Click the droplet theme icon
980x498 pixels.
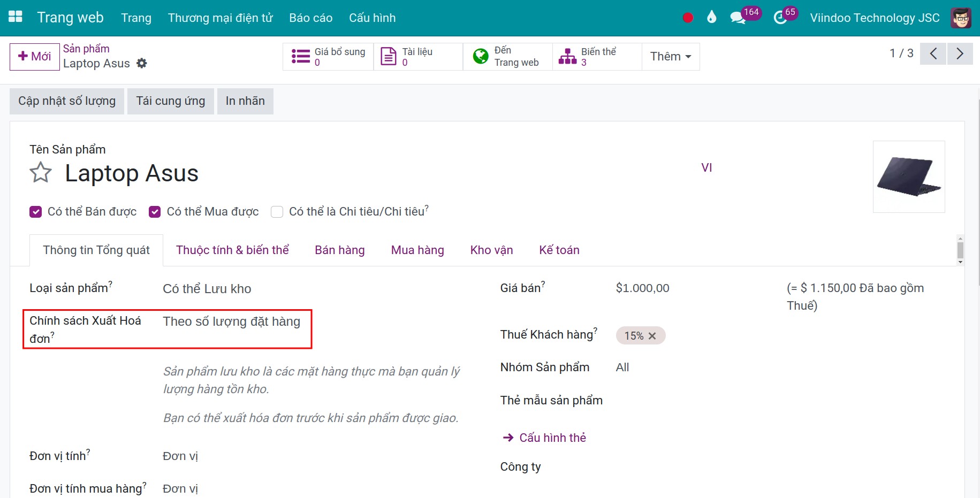pos(711,17)
